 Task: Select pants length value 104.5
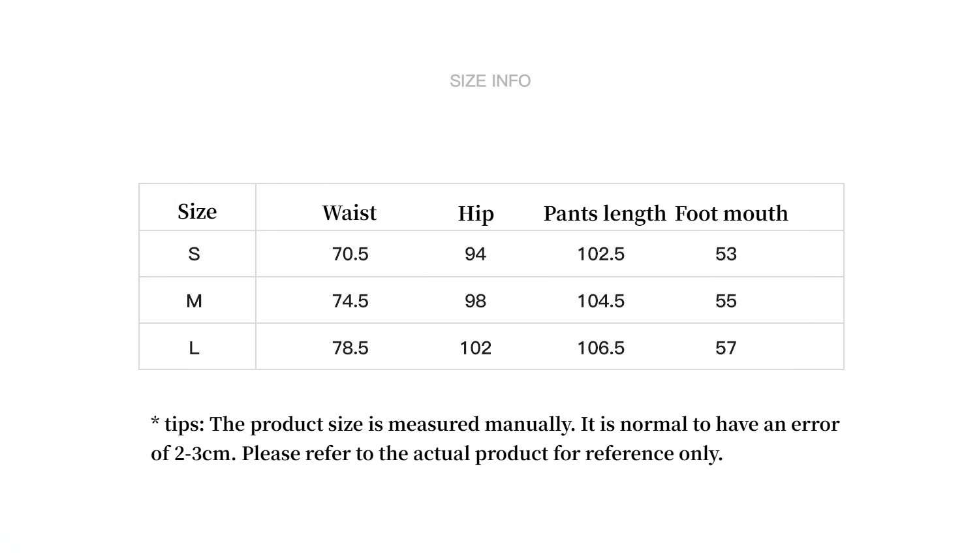600,301
